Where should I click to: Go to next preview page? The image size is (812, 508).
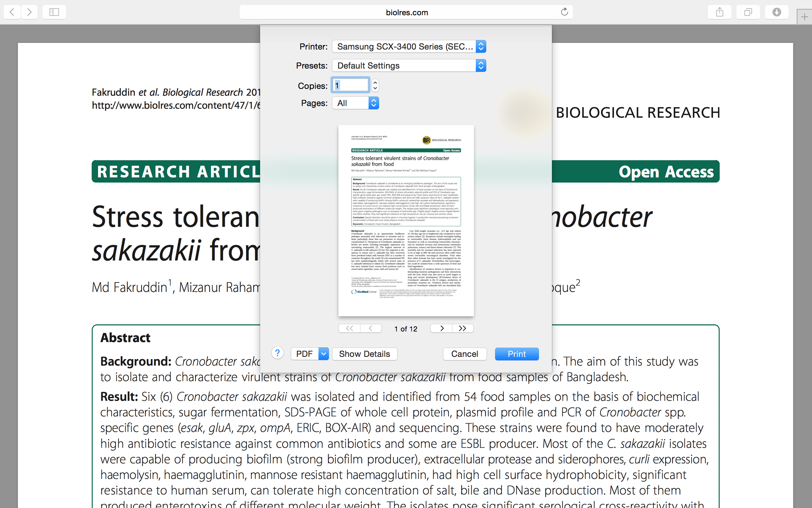click(442, 328)
